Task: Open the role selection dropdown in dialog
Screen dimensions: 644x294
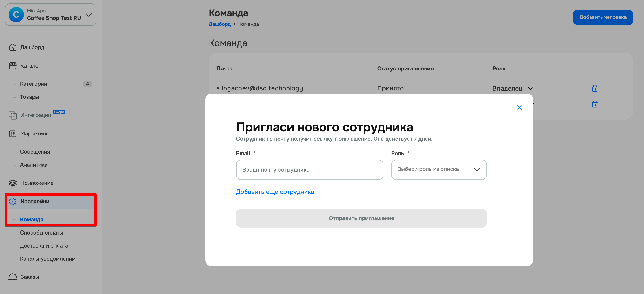Action: click(x=439, y=170)
